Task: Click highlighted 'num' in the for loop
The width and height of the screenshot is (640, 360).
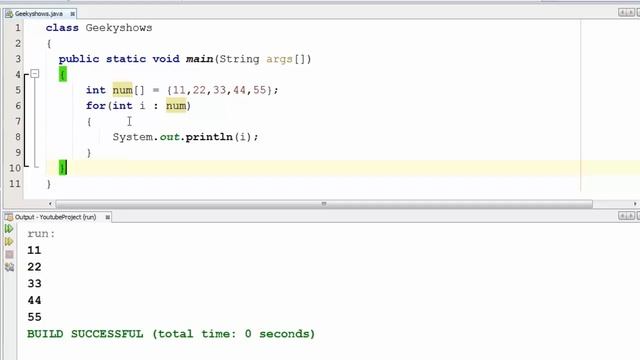Action: click(x=176, y=106)
